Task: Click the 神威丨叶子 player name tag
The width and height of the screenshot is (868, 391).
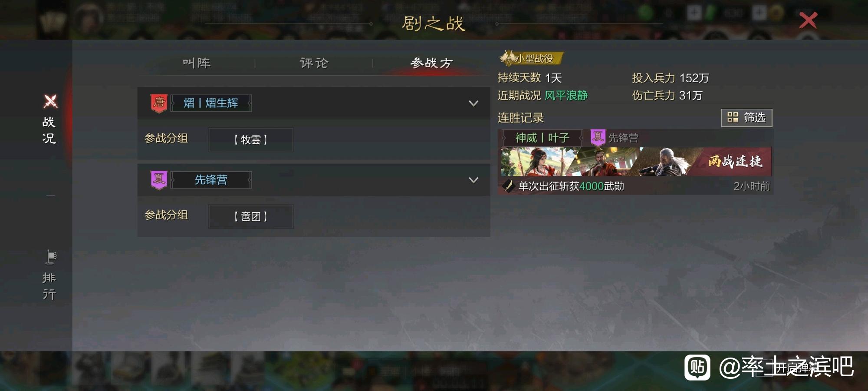Action: pyautogui.click(x=542, y=138)
